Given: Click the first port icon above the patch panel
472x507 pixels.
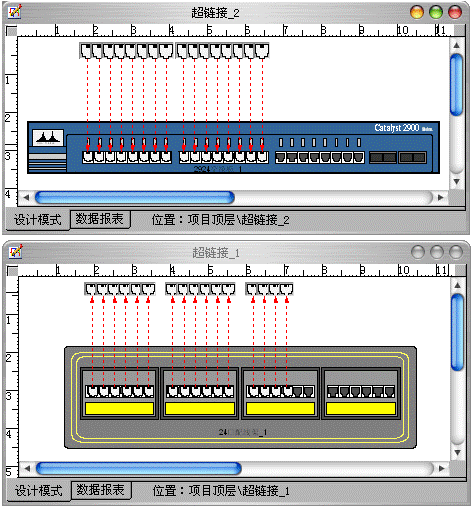Looking at the screenshot, I should point(91,289).
